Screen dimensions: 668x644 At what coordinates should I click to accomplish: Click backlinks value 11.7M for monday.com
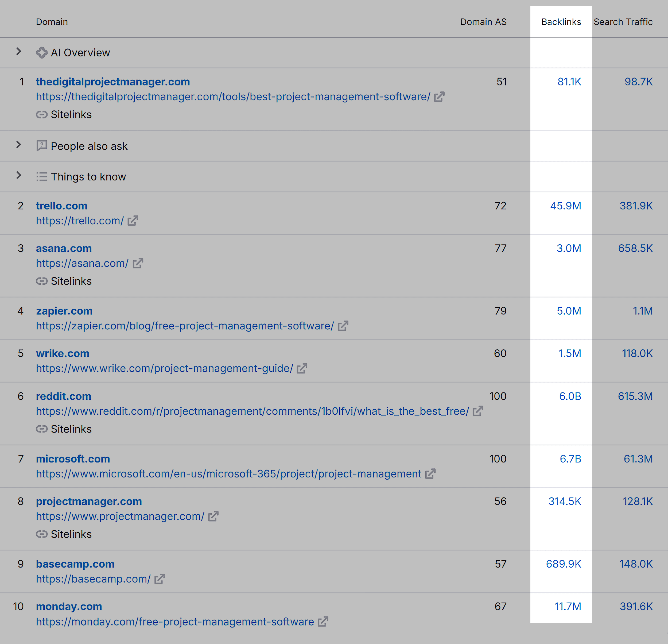568,607
